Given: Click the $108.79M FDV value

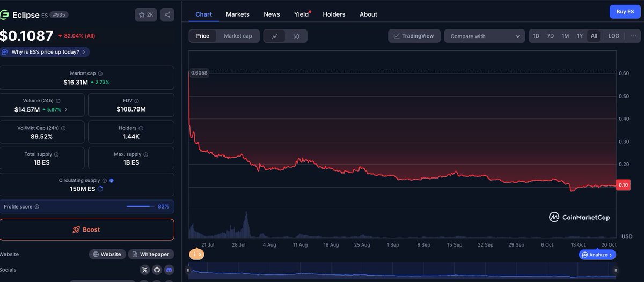Looking at the screenshot, I should click(x=131, y=109).
